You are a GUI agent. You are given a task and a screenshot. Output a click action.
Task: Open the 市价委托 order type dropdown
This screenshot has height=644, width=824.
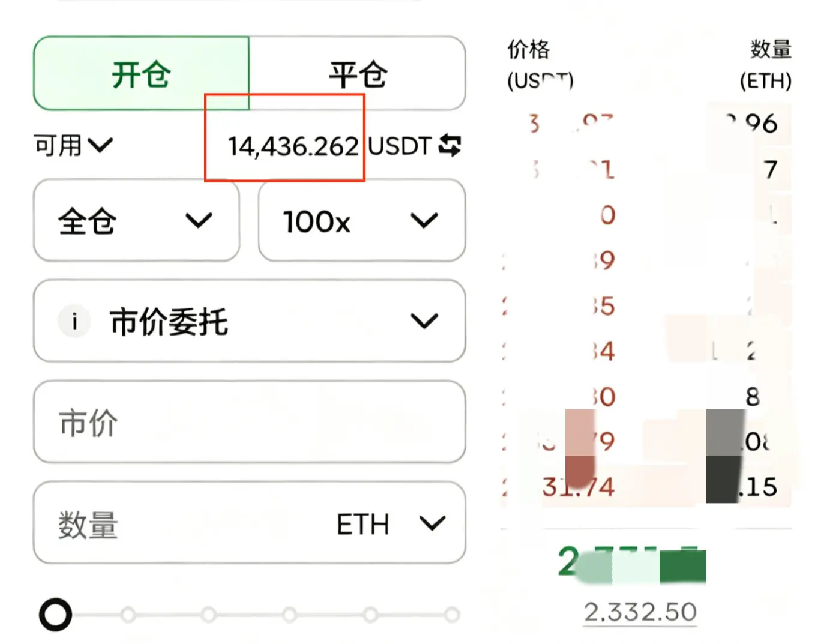pos(250,321)
